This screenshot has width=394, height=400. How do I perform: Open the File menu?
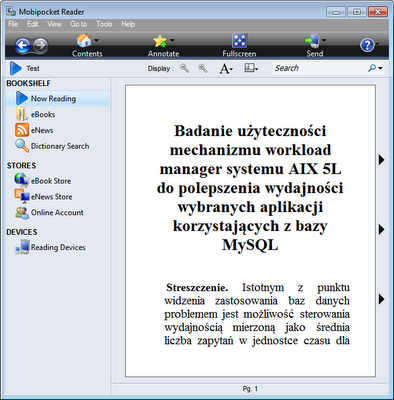tap(13, 24)
